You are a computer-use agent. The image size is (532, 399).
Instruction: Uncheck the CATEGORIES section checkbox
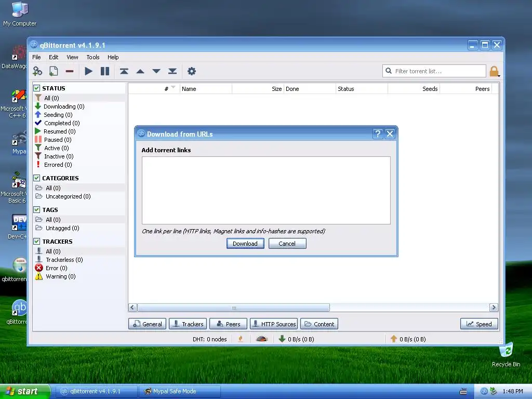coord(37,178)
